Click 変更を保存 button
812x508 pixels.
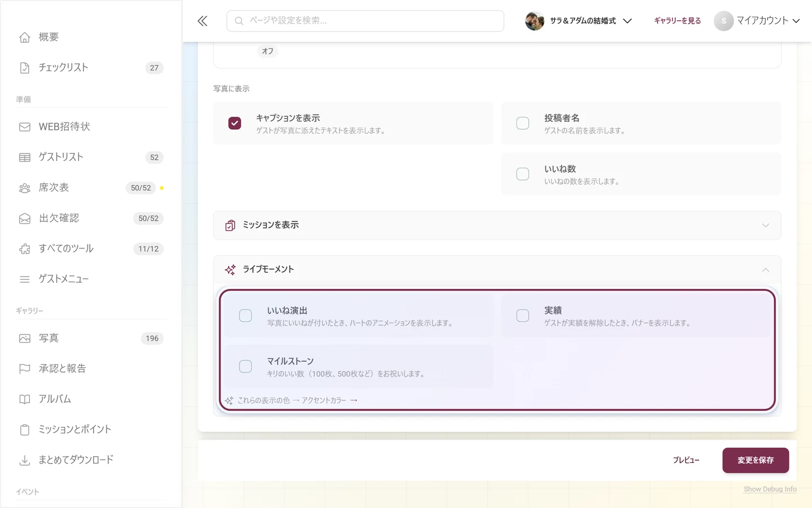tap(756, 460)
